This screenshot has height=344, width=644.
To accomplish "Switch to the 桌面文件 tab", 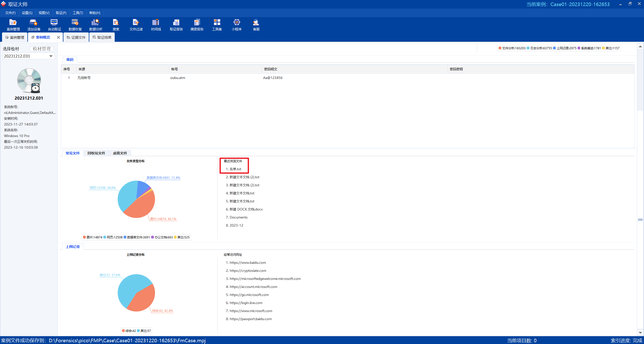I will click(120, 153).
